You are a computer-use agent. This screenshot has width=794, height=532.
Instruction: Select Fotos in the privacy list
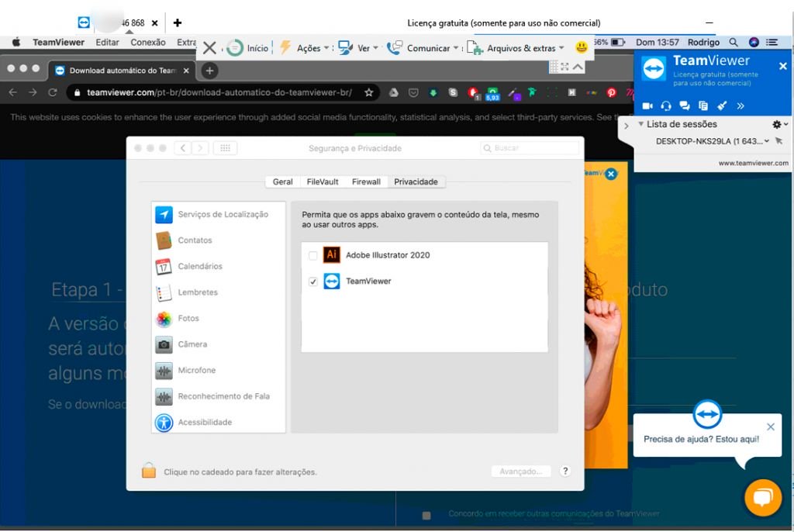(218, 318)
